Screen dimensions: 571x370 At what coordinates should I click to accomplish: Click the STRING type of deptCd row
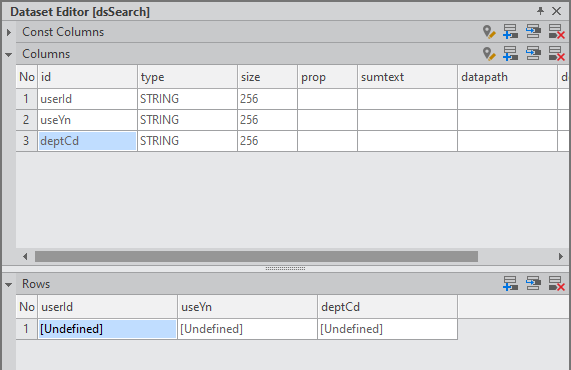point(188,141)
